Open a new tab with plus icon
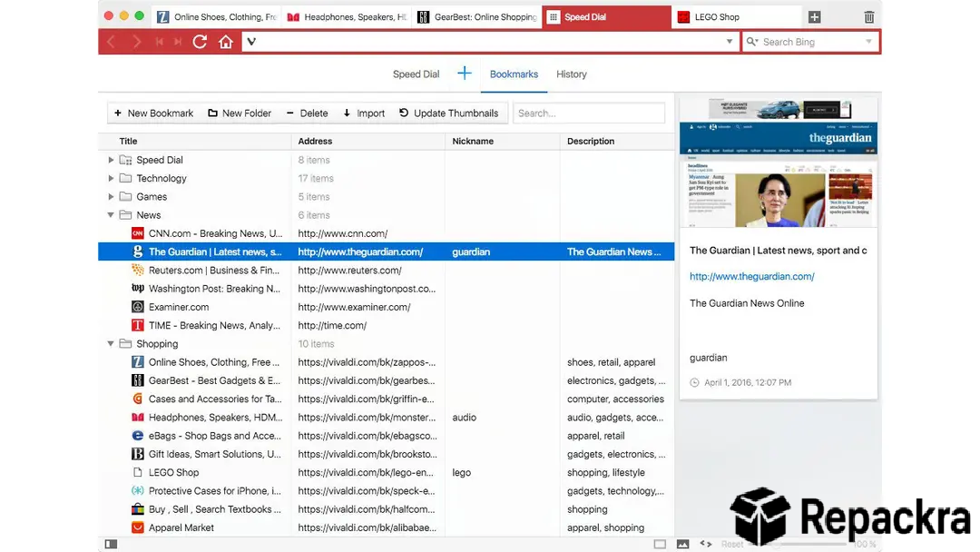The height and width of the screenshot is (552, 980). pyautogui.click(x=814, y=17)
